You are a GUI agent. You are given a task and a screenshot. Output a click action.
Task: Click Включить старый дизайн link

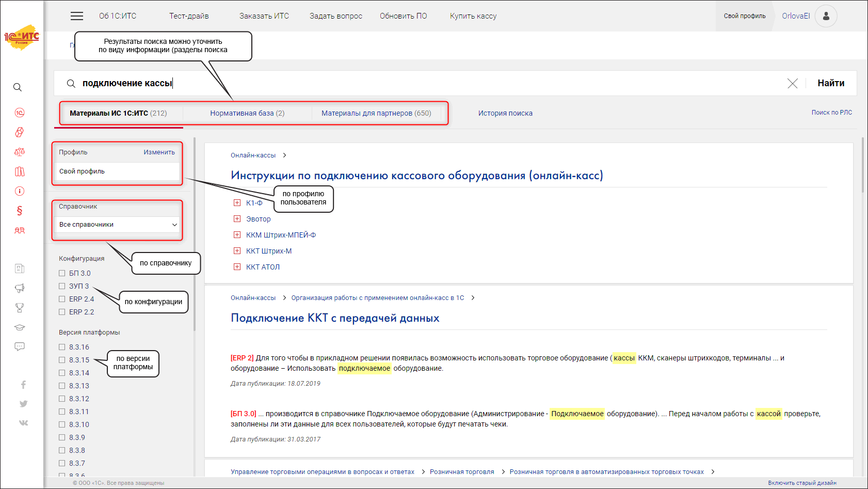[802, 483]
